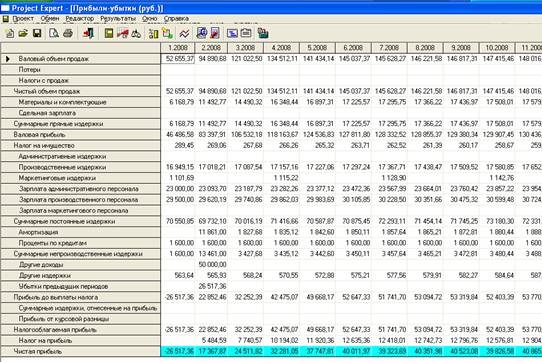Select the first Валовый объем продаж cell 52 655,37

tap(178, 59)
